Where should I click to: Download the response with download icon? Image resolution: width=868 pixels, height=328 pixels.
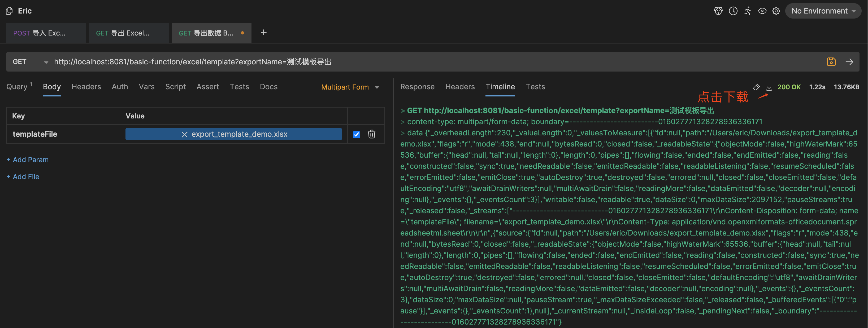coord(769,87)
